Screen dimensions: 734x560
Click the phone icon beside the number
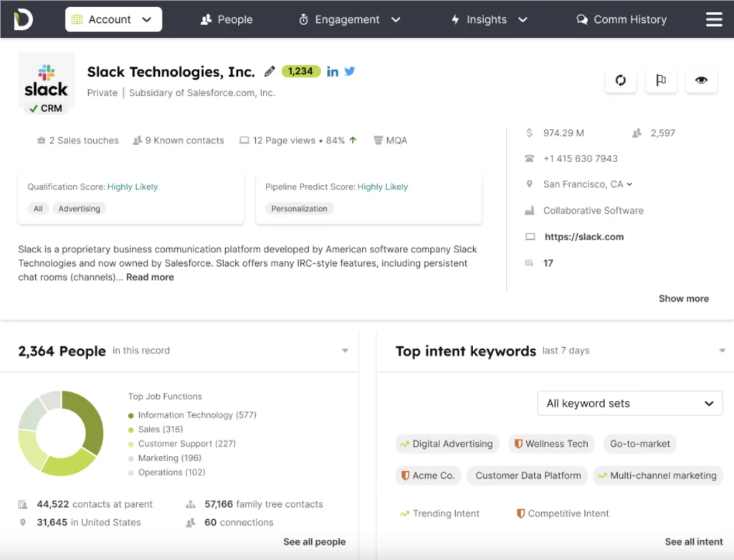click(530, 158)
